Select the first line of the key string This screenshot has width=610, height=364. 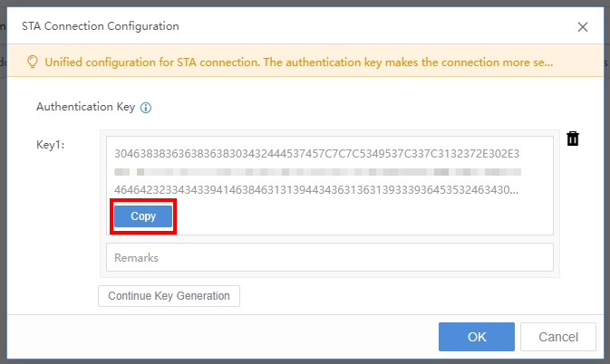pyautogui.click(x=316, y=154)
